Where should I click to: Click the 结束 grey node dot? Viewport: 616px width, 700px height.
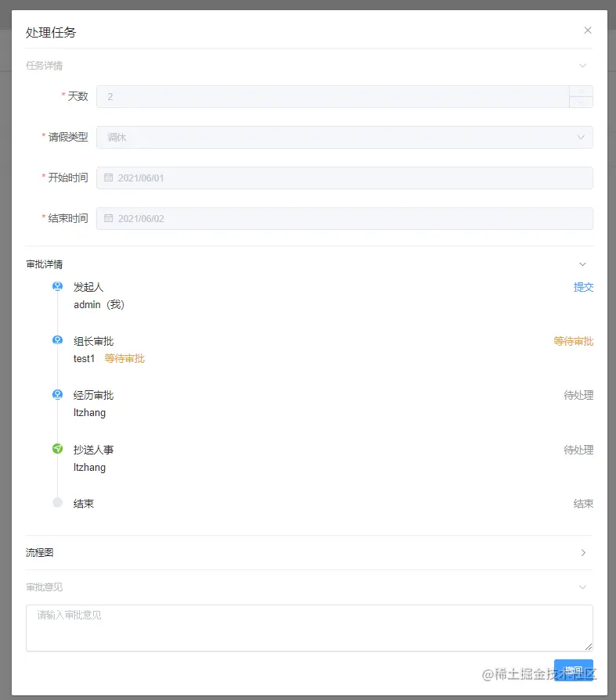pyautogui.click(x=58, y=503)
